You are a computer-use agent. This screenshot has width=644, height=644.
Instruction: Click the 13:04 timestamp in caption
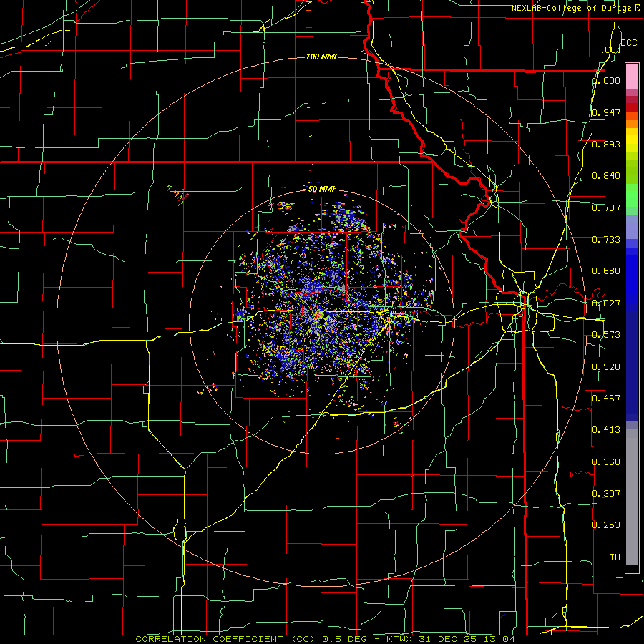500,639
